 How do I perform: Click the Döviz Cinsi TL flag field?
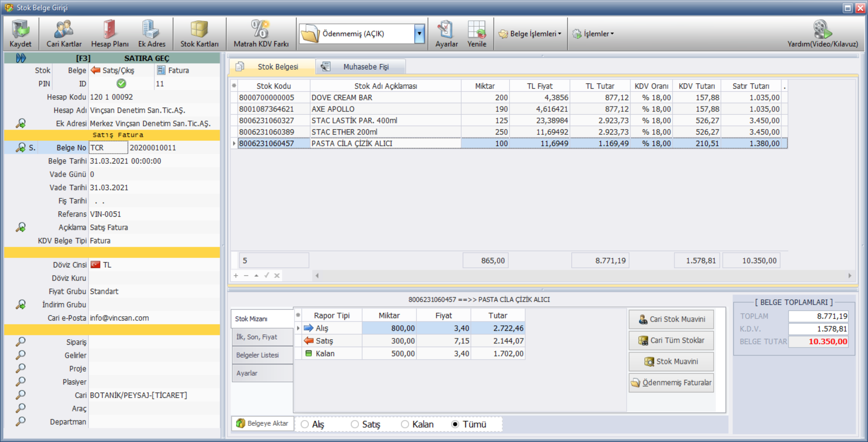[154, 265]
